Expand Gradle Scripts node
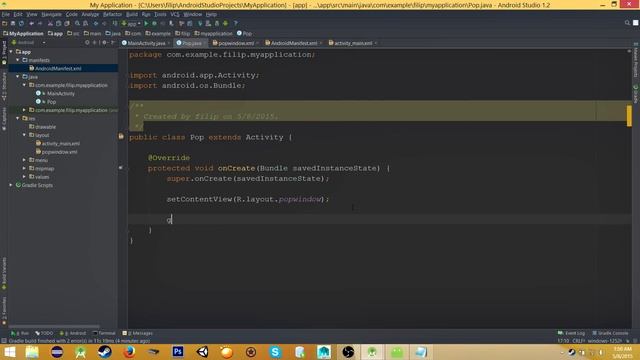The width and height of the screenshot is (640, 360). (11, 185)
